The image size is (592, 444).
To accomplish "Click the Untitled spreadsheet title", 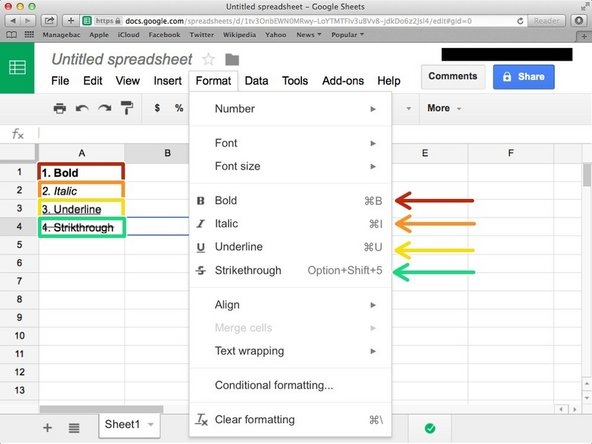I will [x=122, y=59].
